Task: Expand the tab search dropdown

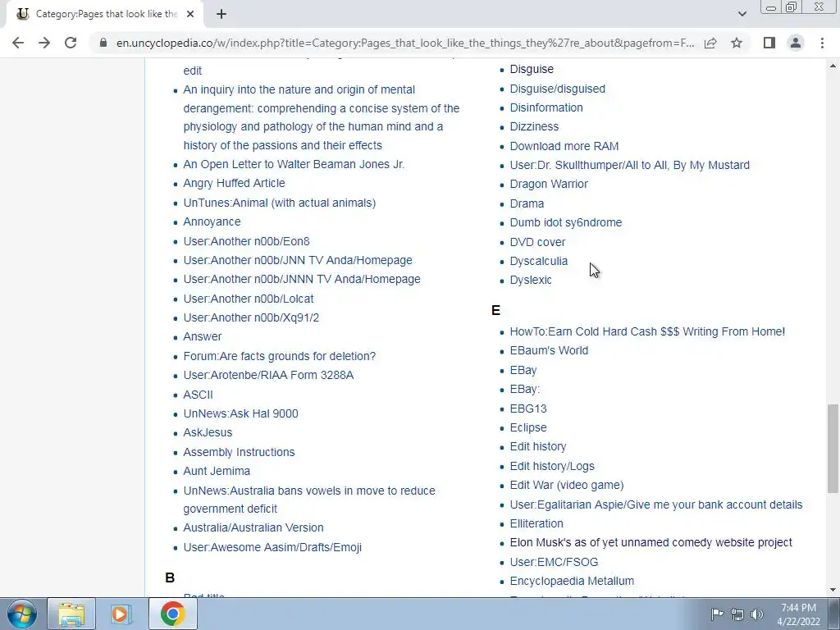Action: coord(742,14)
